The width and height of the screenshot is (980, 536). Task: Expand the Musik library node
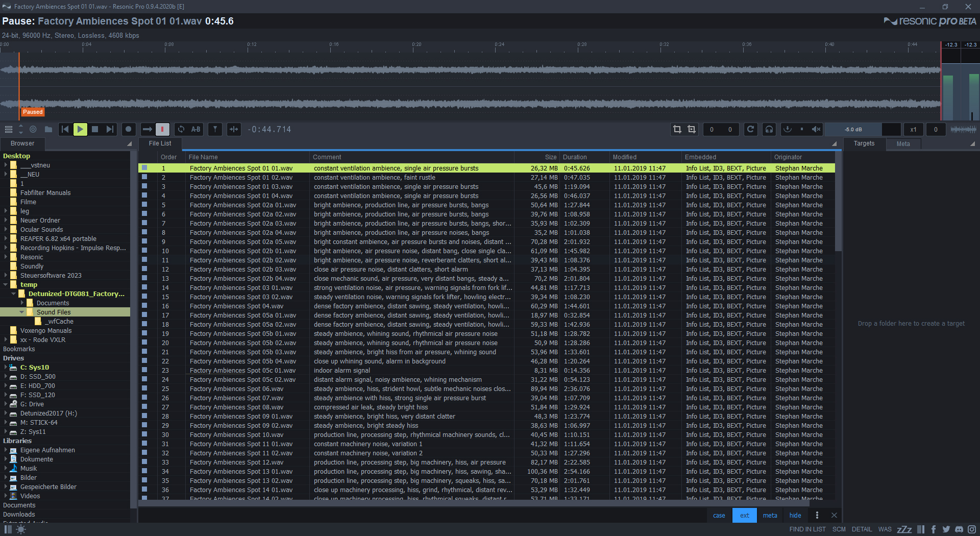click(x=6, y=469)
